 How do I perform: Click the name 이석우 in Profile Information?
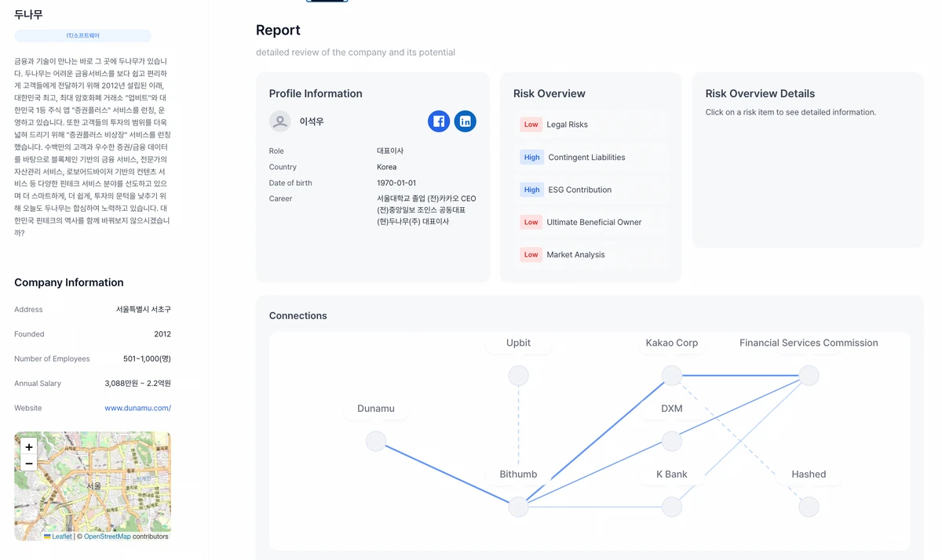coord(312,122)
